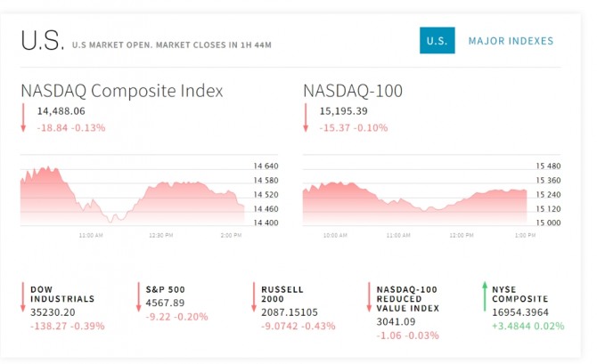Viewport: 597px width, 364px height.
Task: Open the S&P 500 quote
Action: 165,289
